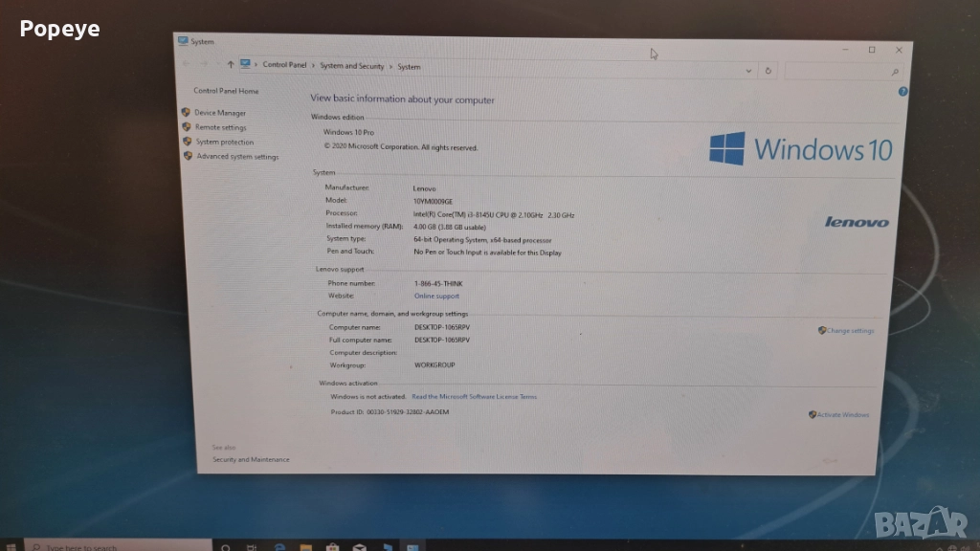Open System protection settings
Image resolution: width=980 pixels, height=551 pixels.
pos(225,142)
